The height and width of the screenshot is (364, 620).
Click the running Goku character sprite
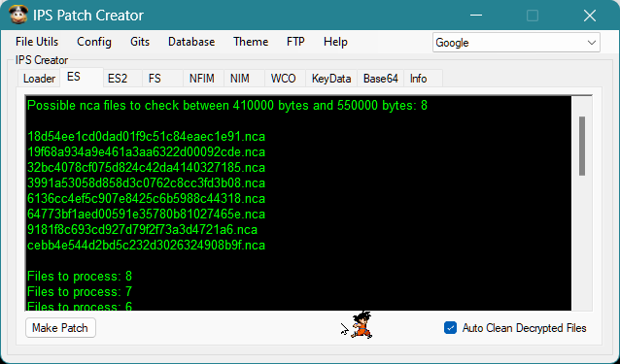[362, 324]
